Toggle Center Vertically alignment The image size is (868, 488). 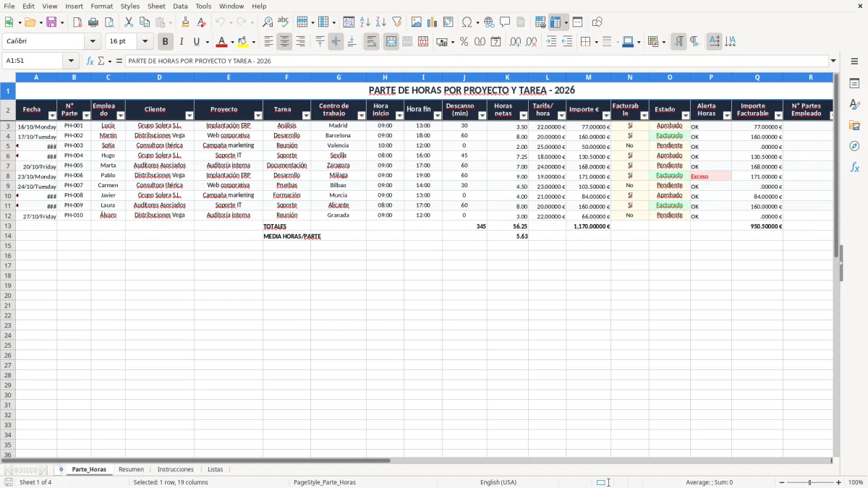[336, 42]
